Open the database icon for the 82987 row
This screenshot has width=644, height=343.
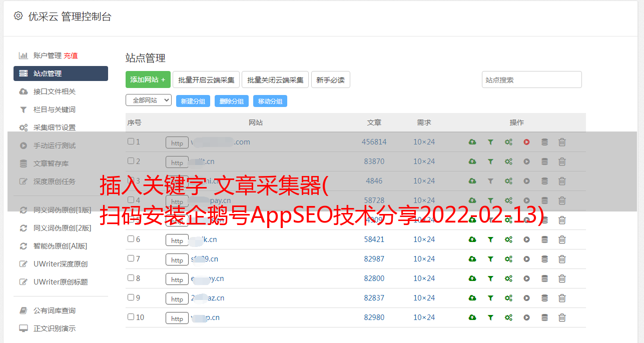tap(544, 259)
